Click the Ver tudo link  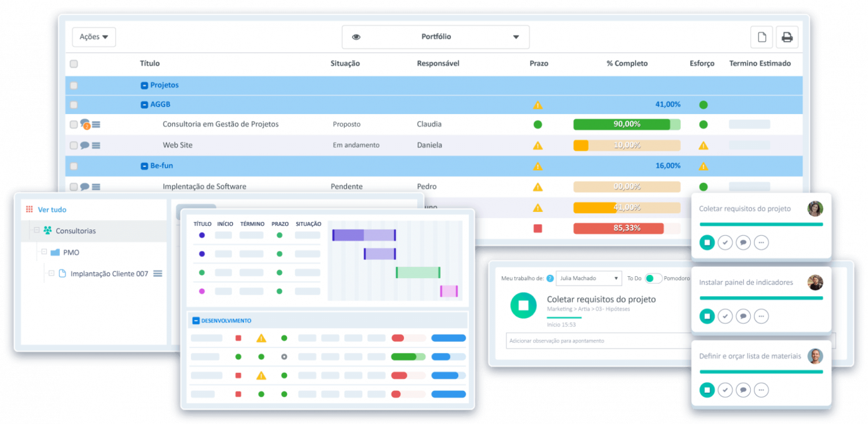52,210
